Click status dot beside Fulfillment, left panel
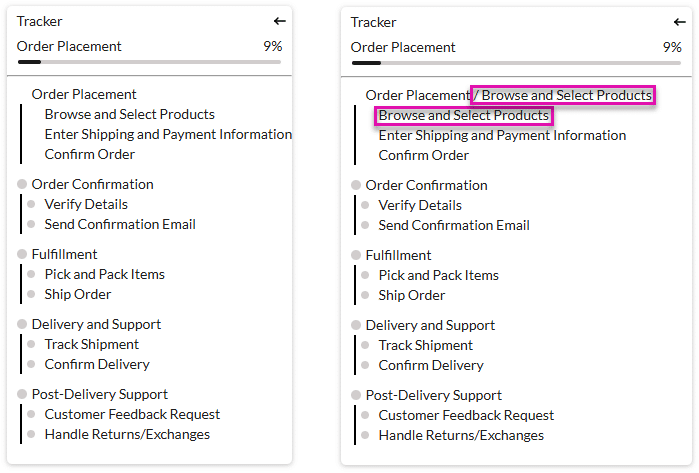Viewport: 699px width, 473px height. [23, 254]
